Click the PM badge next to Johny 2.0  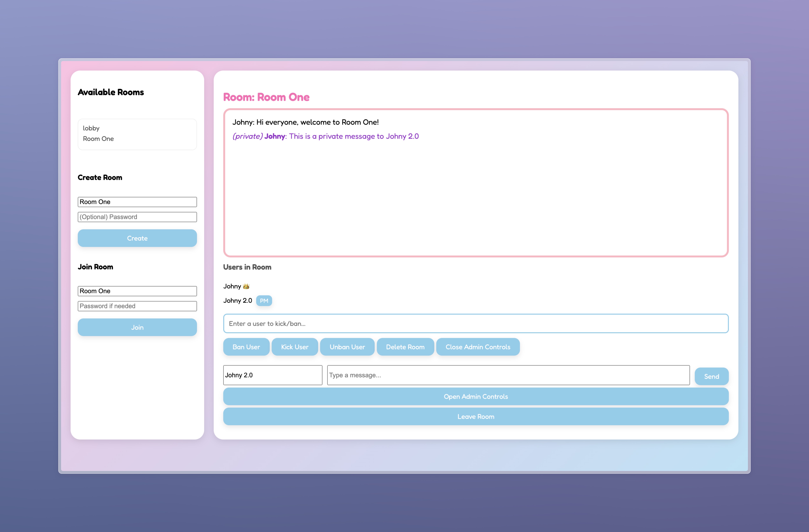coord(264,301)
